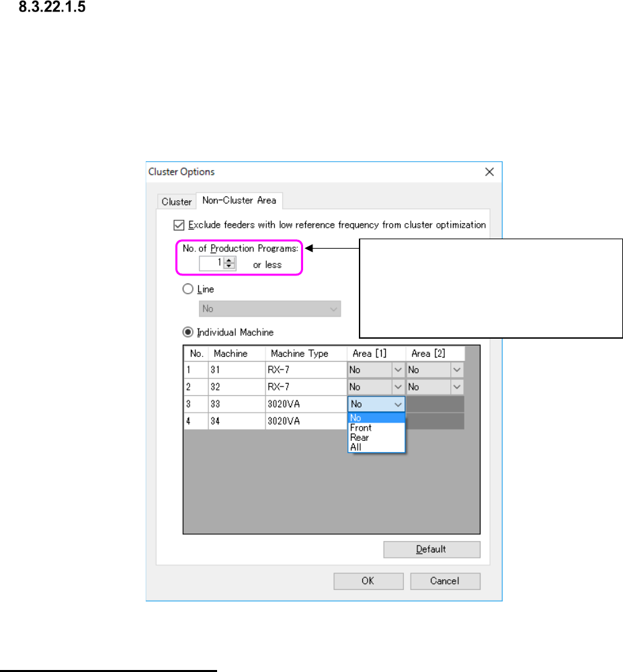
Task: Click the Default button
Action: tap(431, 550)
